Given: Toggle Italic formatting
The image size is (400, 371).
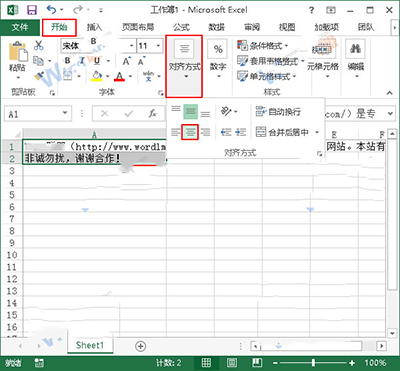Looking at the screenshot, I should click(x=82, y=61).
